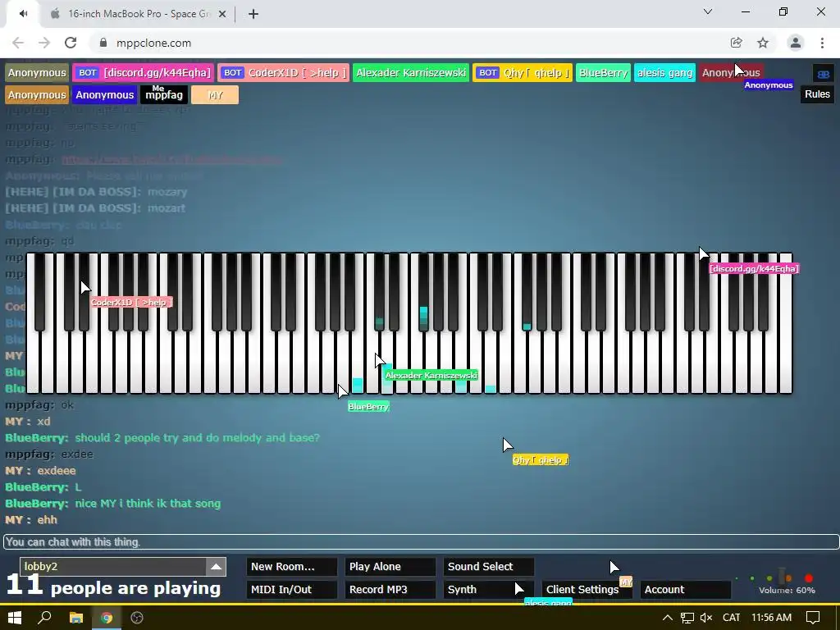Open the notification center icon

pos(813,618)
